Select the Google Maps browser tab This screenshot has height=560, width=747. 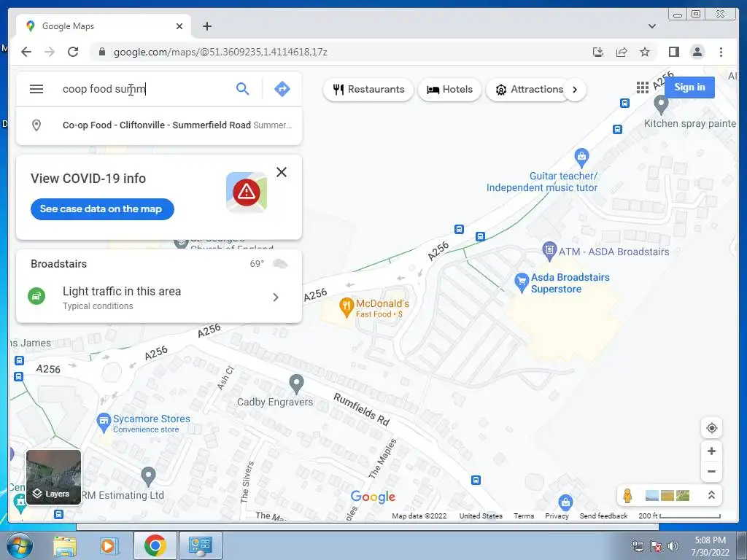coord(104,26)
